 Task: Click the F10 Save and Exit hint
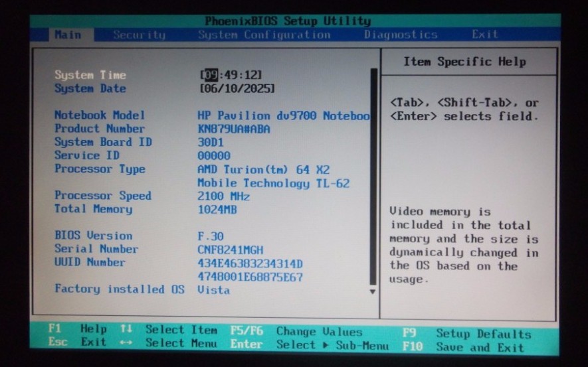(463, 347)
